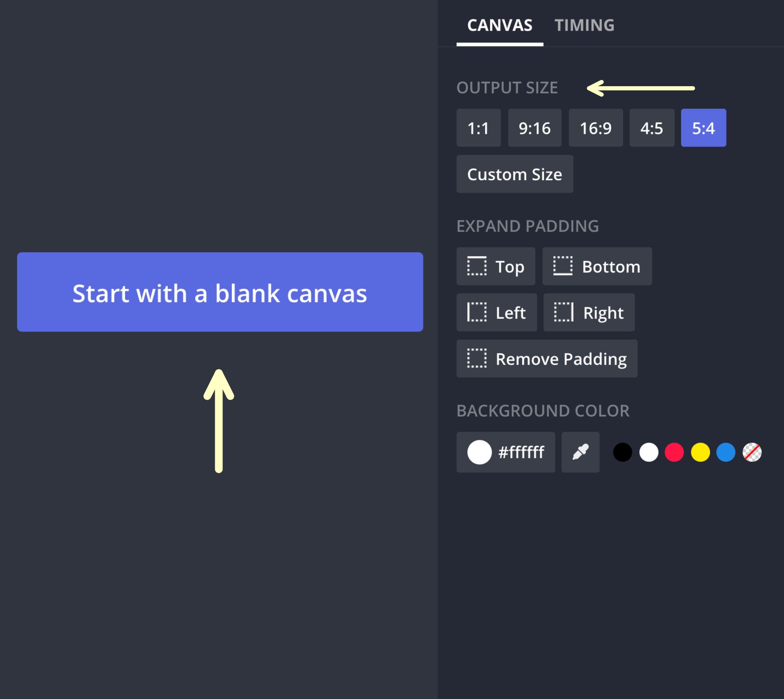Select the 1:1 output size
The image size is (784, 699).
coord(478,128)
